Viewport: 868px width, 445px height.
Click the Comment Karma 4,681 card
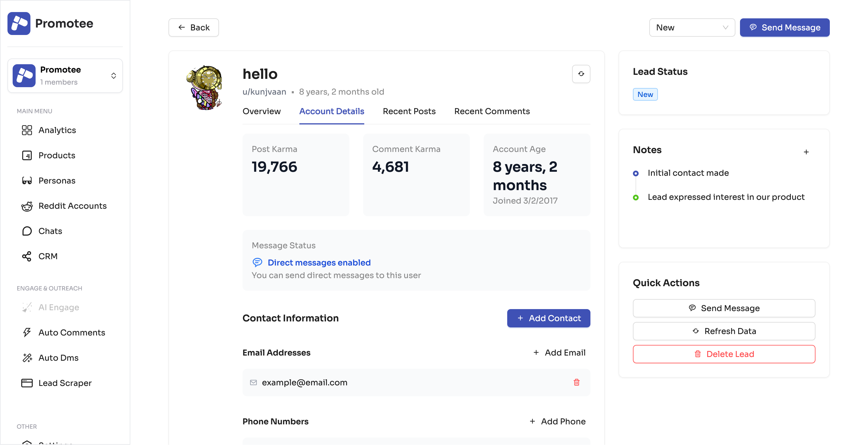click(416, 175)
